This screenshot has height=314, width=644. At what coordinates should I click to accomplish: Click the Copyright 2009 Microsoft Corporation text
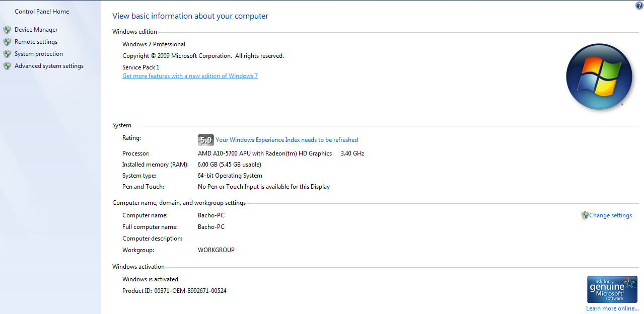pos(203,56)
